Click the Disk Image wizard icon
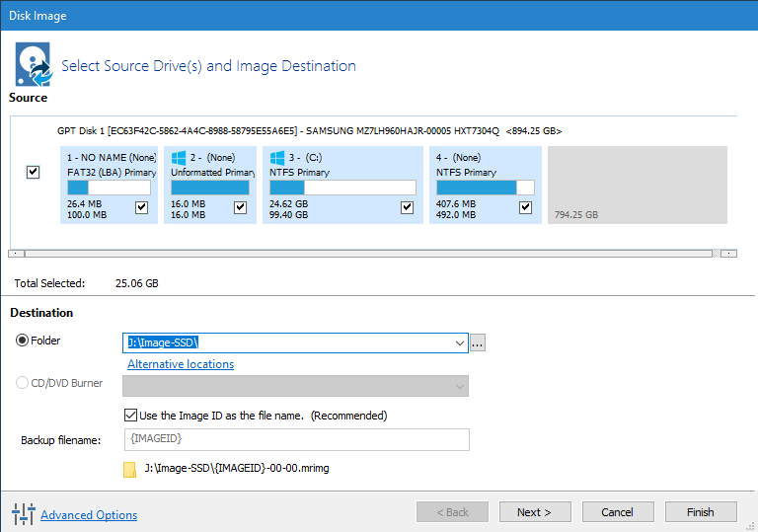This screenshot has width=758, height=532. click(x=34, y=64)
